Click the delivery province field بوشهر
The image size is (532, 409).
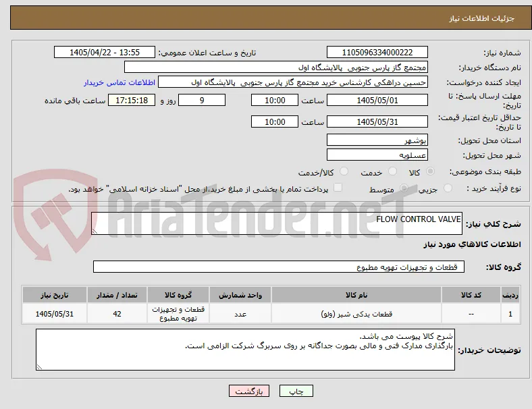pyautogui.click(x=377, y=140)
